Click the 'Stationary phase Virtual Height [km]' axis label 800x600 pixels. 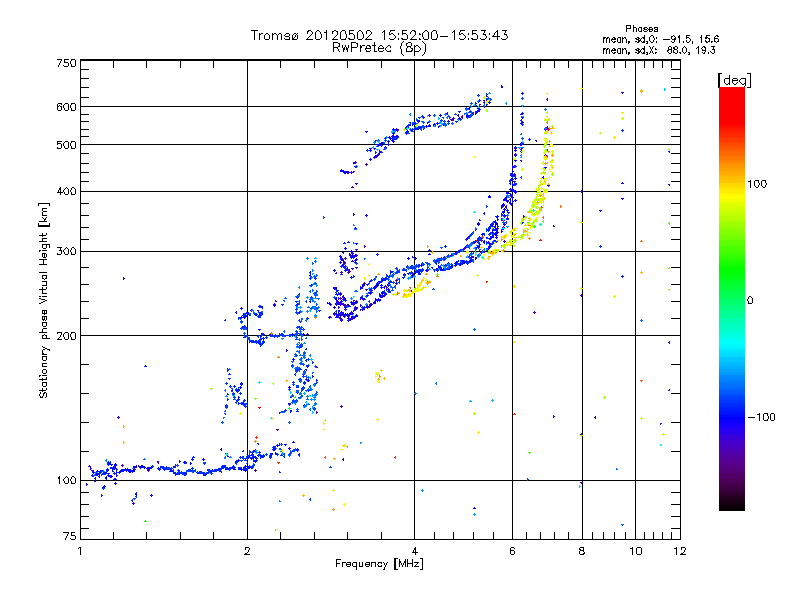point(44,300)
